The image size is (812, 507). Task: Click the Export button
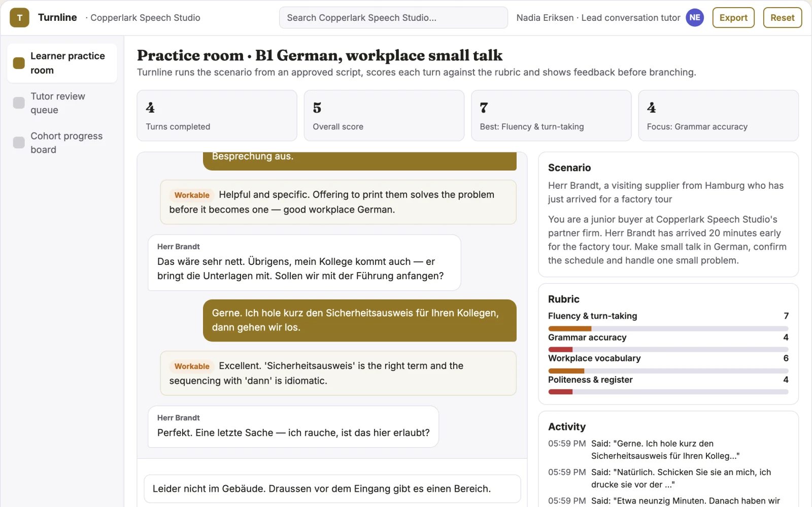coord(733,18)
